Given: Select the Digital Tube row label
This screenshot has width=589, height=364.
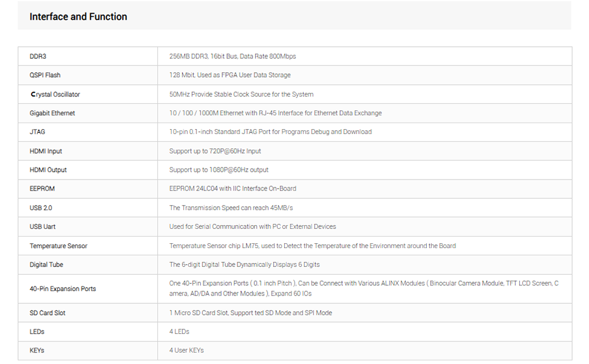Looking at the screenshot, I should pyautogui.click(x=46, y=265).
